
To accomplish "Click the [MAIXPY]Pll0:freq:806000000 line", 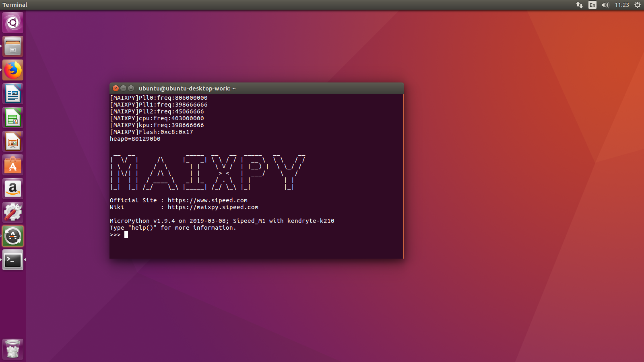I will click(x=159, y=98).
